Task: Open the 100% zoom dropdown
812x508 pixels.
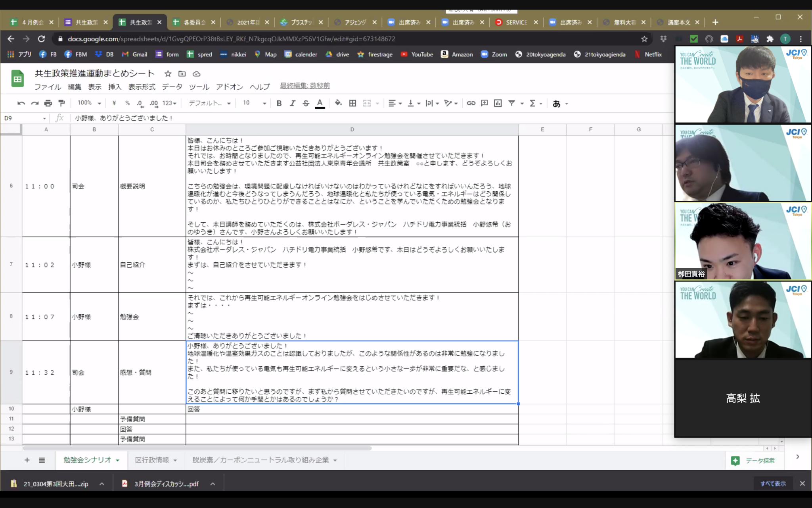Action: coord(89,103)
